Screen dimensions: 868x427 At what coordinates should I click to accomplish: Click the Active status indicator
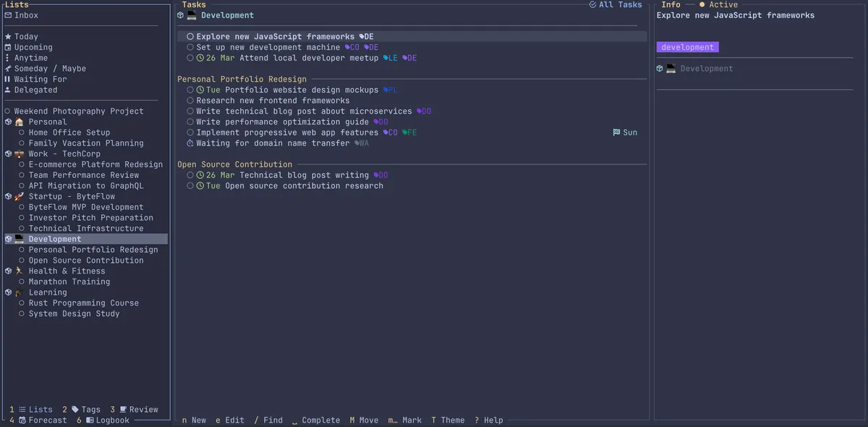click(718, 4)
